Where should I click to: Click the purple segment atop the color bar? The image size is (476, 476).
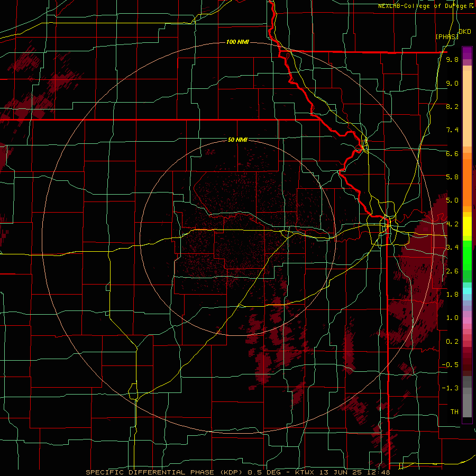pyautogui.click(x=467, y=53)
